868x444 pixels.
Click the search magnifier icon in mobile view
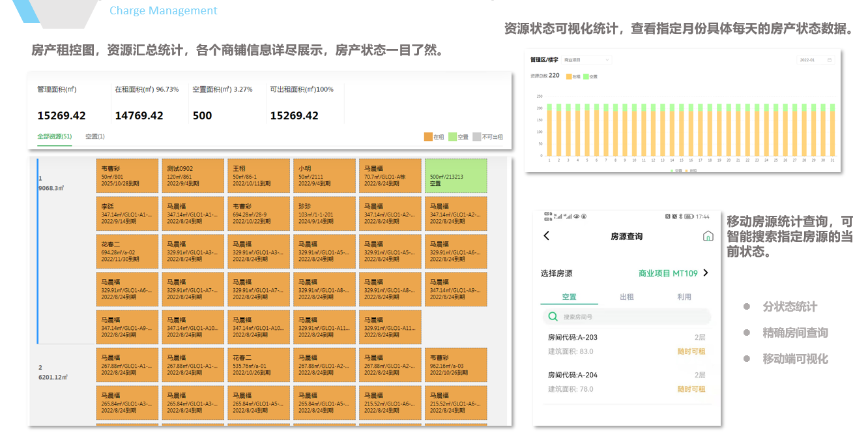(x=553, y=317)
